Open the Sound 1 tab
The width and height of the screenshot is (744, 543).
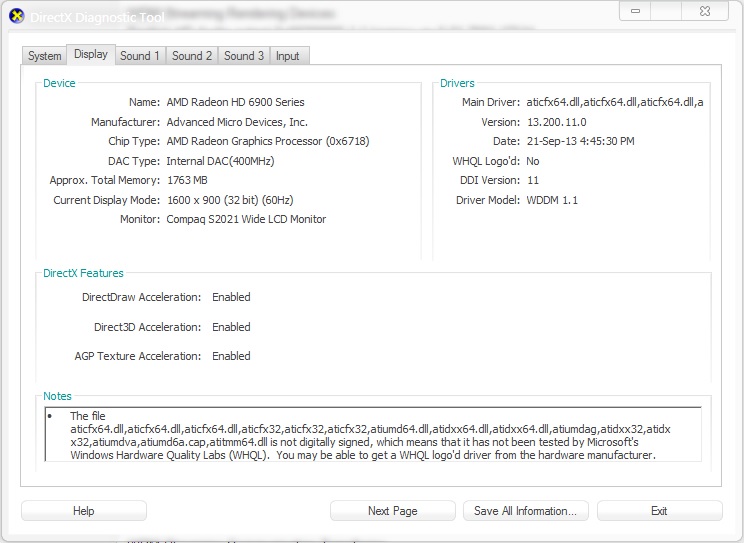coord(140,56)
